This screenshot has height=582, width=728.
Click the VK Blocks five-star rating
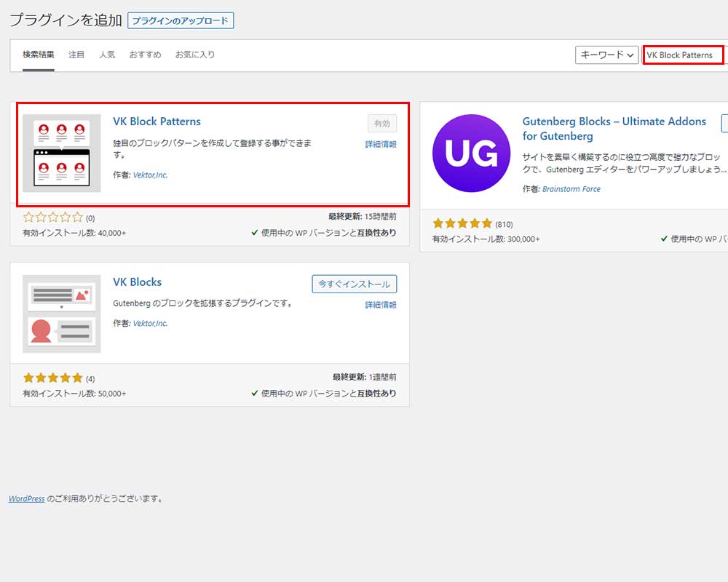pos(53,378)
